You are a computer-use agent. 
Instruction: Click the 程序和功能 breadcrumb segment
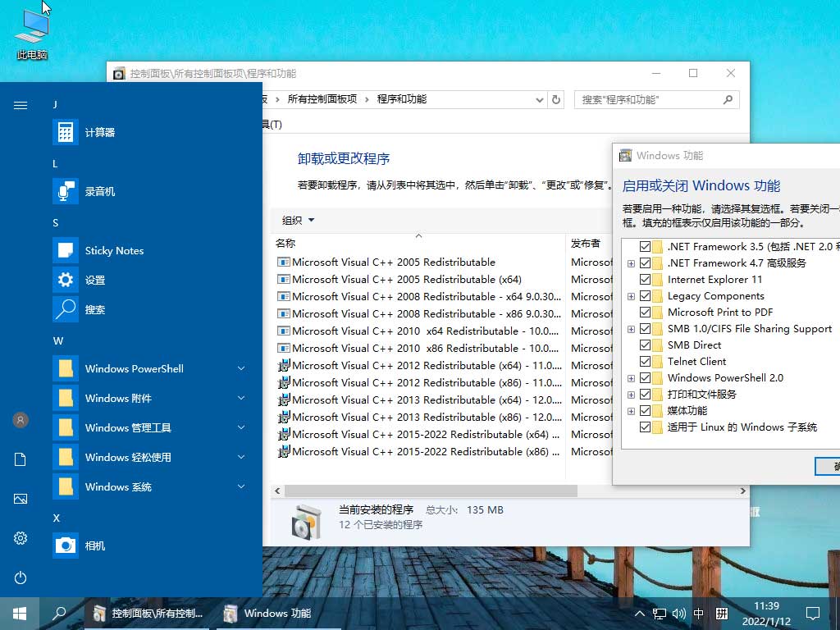(x=402, y=99)
